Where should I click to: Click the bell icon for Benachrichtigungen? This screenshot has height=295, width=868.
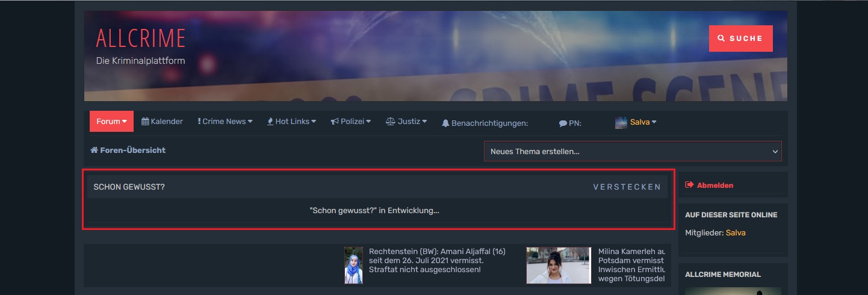coord(445,123)
